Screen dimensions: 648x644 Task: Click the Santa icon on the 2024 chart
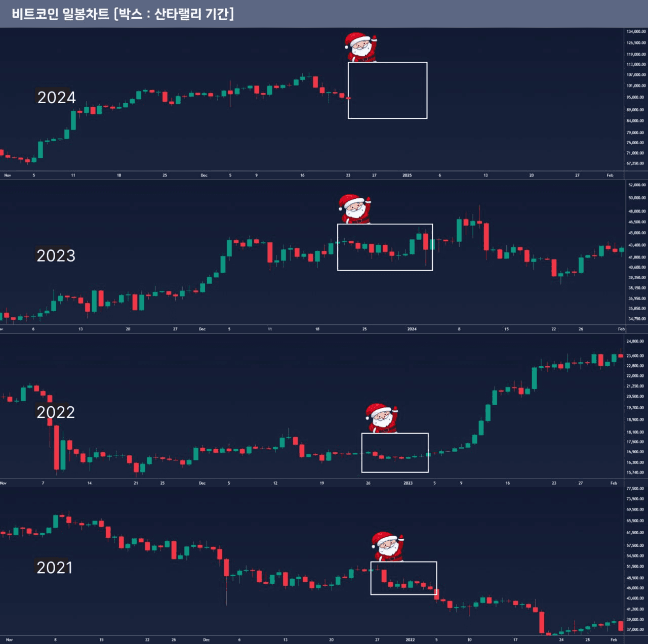click(360, 47)
